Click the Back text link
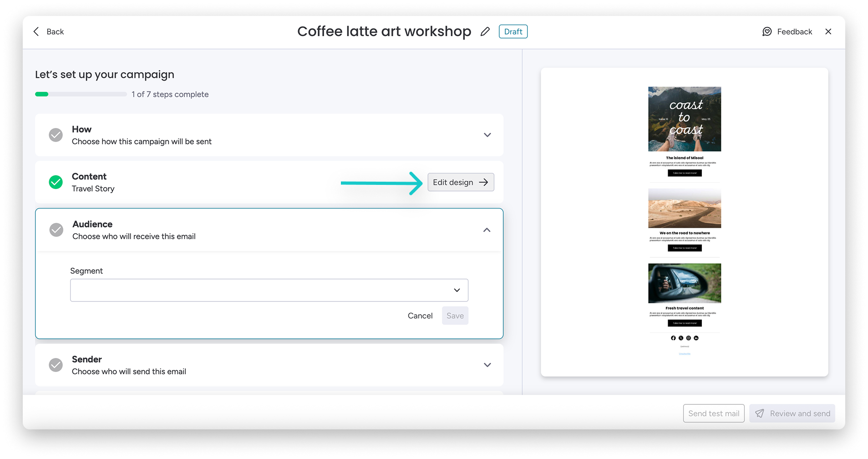868x459 pixels. 55,31
